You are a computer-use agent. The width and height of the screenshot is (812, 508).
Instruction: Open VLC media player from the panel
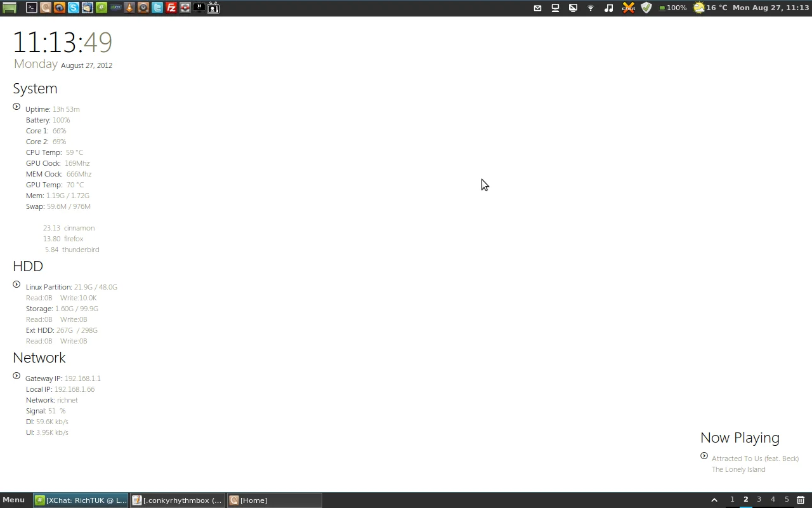pos(129,8)
